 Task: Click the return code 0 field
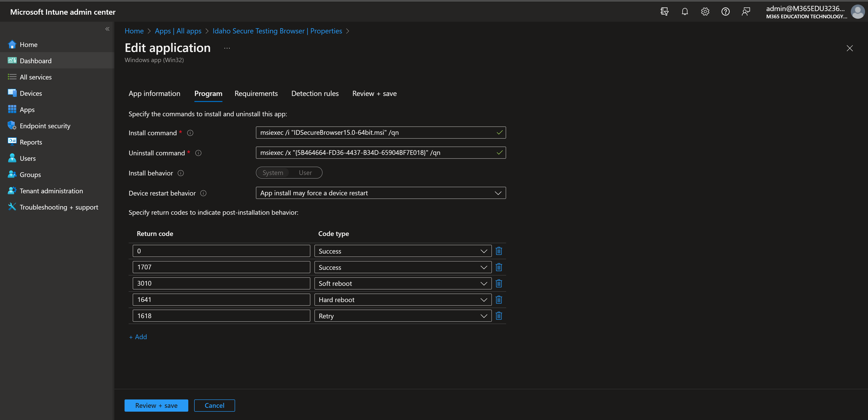click(221, 251)
